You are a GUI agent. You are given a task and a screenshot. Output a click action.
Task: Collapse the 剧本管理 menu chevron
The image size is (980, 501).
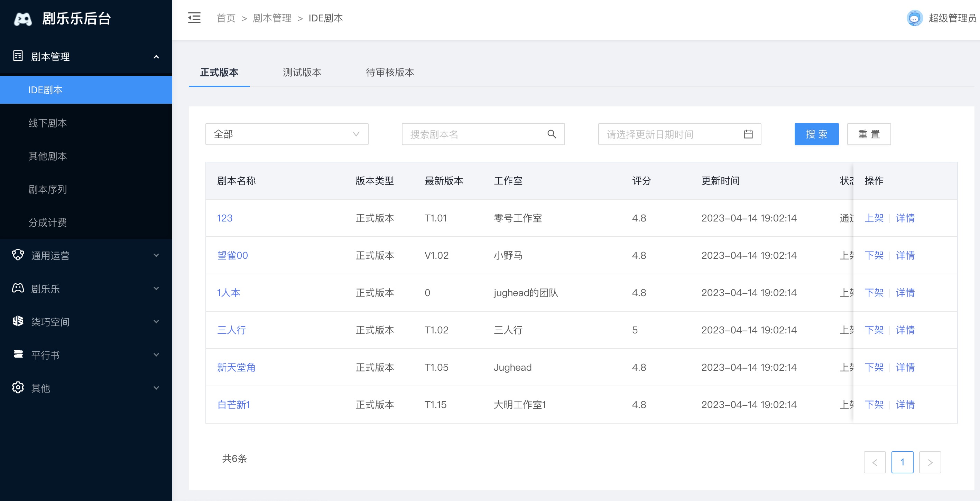pyautogui.click(x=156, y=57)
